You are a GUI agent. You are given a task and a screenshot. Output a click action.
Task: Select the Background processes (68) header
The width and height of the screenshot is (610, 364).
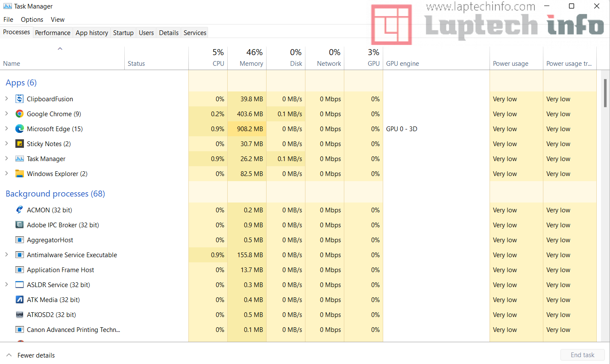click(55, 194)
